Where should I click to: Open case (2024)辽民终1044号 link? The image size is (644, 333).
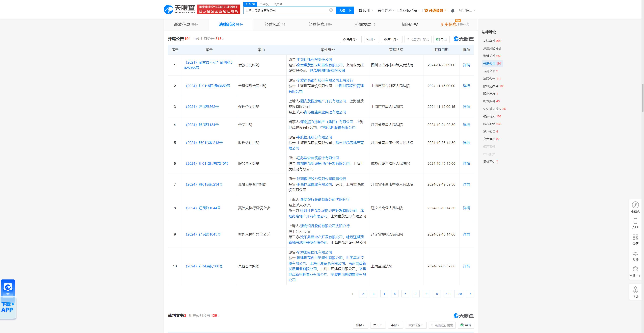(203, 208)
